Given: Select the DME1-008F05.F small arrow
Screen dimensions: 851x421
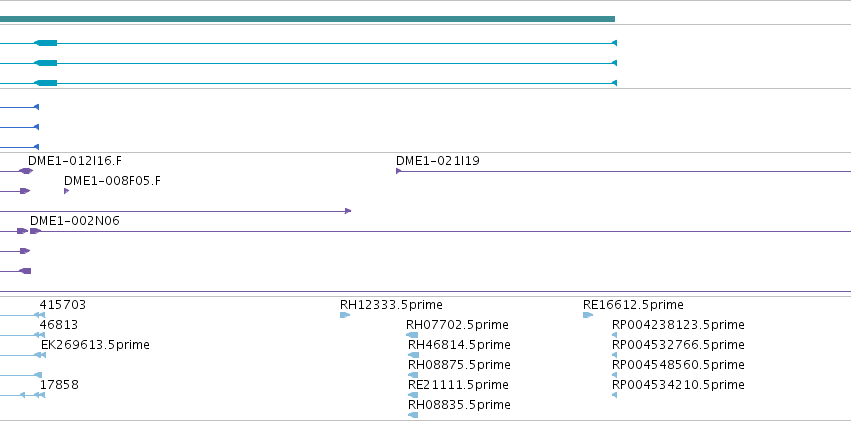Looking at the screenshot, I should point(66,191).
